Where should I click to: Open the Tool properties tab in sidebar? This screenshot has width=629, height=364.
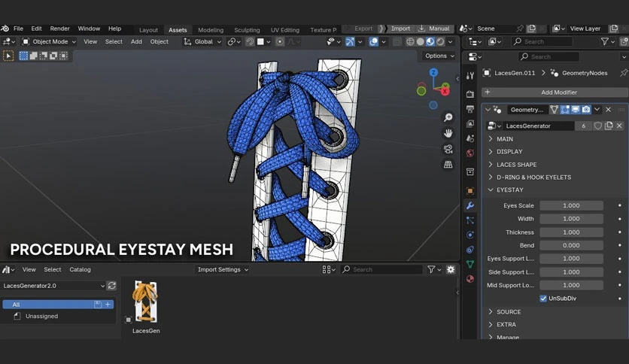click(470, 75)
